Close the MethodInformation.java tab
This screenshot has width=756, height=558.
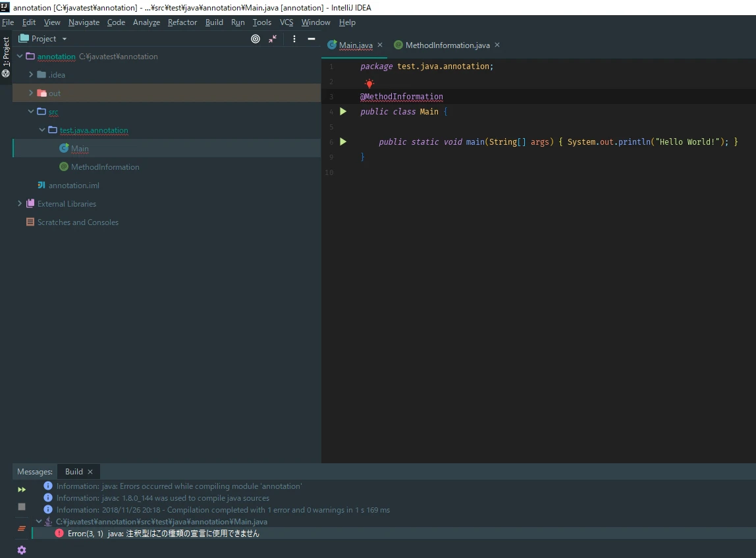(497, 45)
